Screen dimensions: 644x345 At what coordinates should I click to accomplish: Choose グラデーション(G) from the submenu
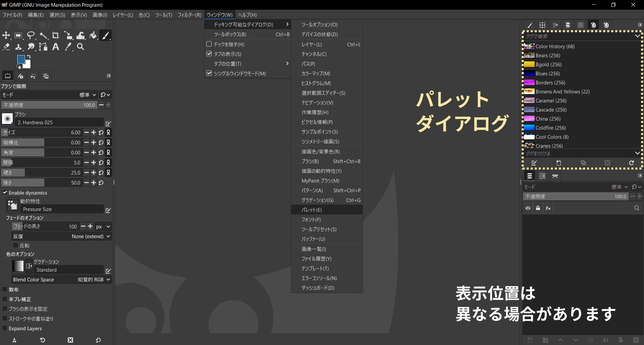coord(327,200)
